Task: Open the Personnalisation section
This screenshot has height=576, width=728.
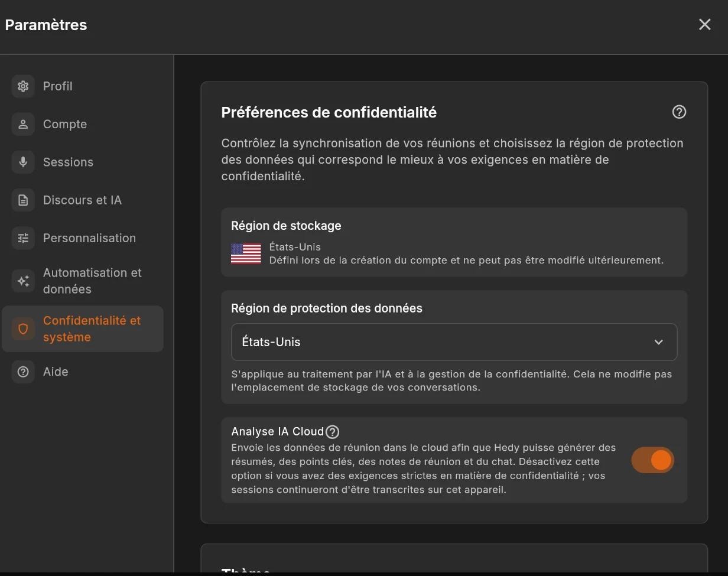Action: coord(83,238)
